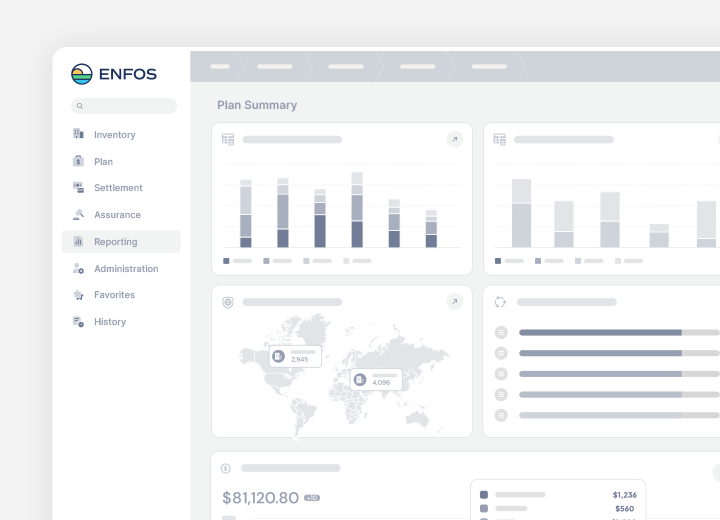720x520 pixels.
Task: Click lightest legend swatch under stacked chart
Action: point(346,261)
